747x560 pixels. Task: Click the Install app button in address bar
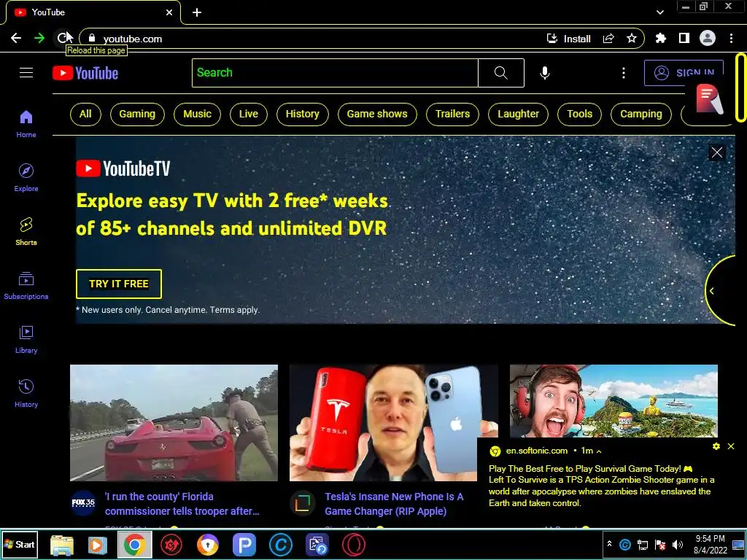569,39
